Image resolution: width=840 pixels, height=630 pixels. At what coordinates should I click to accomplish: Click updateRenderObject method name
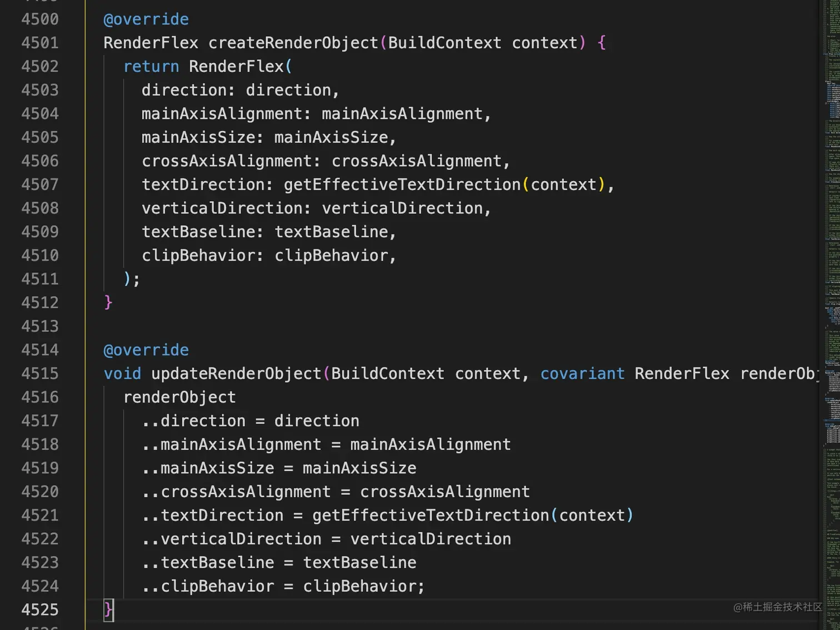point(237,373)
